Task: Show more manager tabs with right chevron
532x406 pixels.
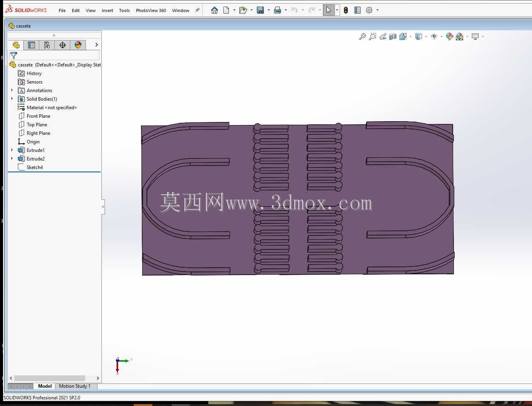Action: coord(96,45)
